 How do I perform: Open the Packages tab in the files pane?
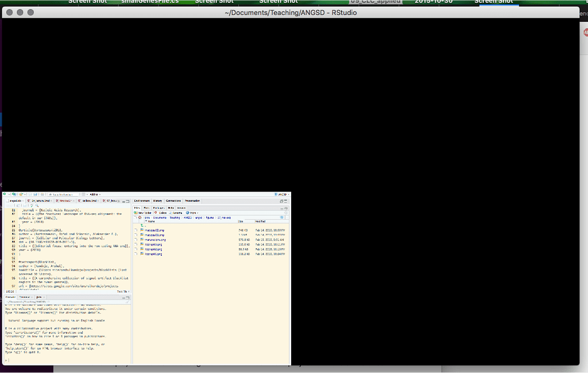(158, 208)
